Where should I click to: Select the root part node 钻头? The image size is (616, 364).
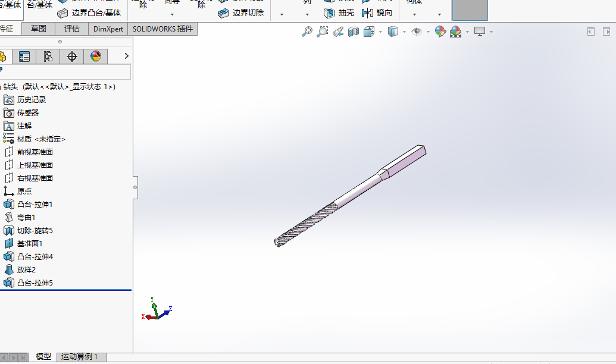coord(59,87)
